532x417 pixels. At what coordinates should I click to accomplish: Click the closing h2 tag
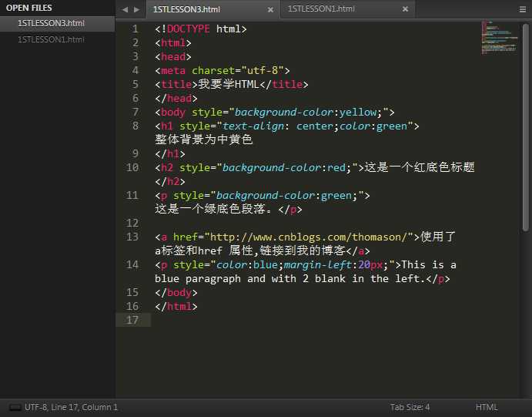[169, 182]
